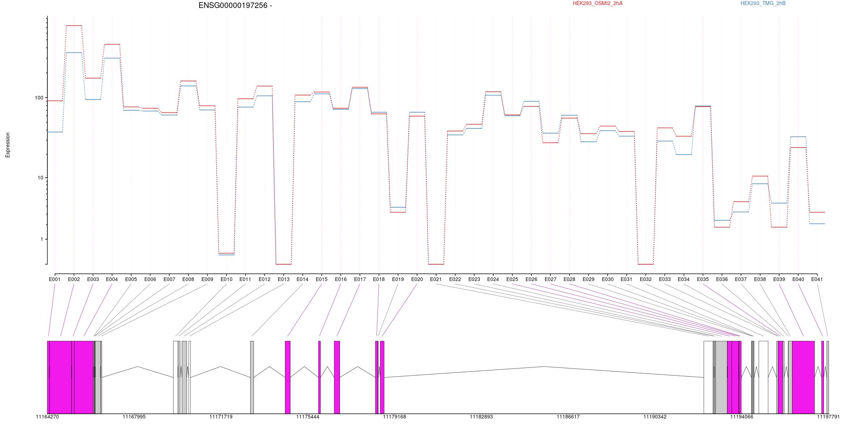868x434 pixels.
Task: Click exon label E033
Action: click(x=665, y=280)
